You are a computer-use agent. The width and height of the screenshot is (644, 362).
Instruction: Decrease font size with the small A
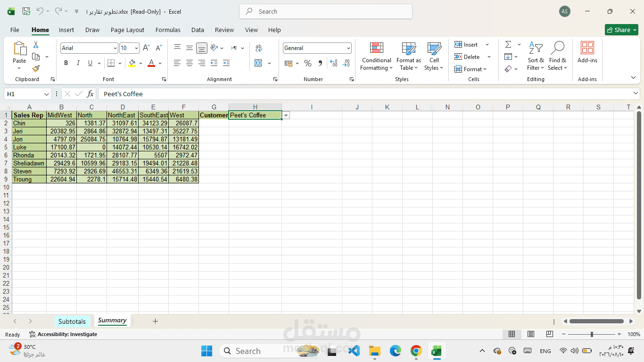point(158,48)
